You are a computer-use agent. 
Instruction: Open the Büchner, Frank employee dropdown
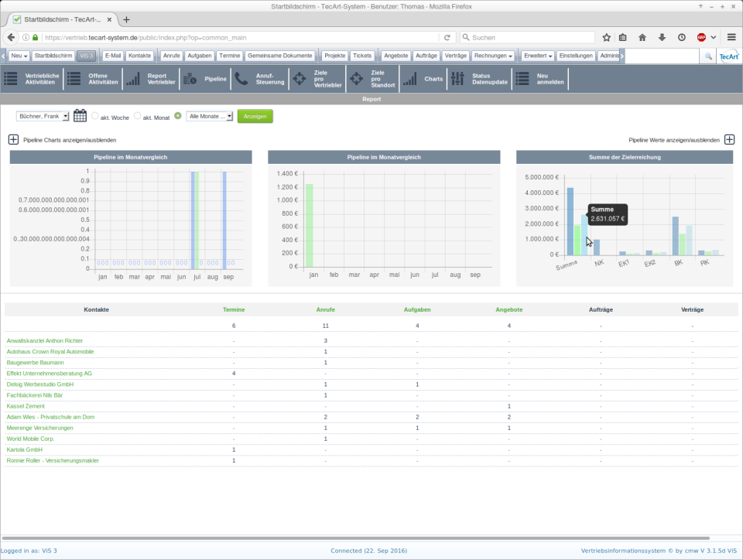tap(43, 116)
